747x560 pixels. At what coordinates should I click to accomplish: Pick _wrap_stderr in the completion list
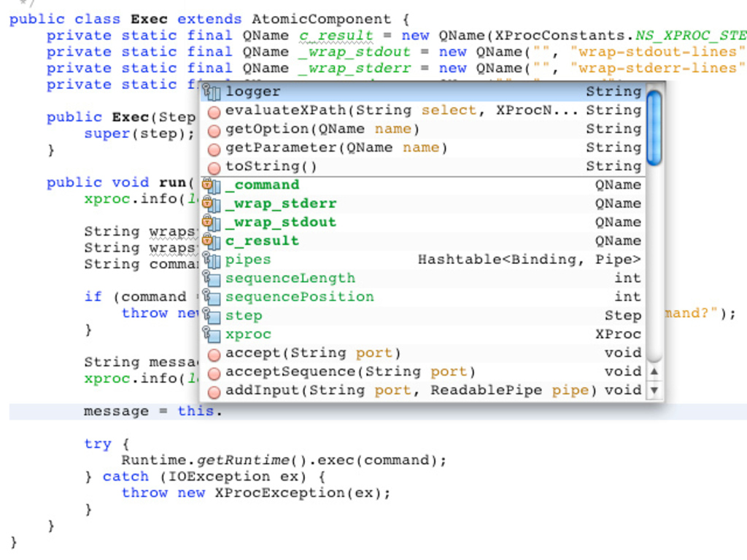422,203
